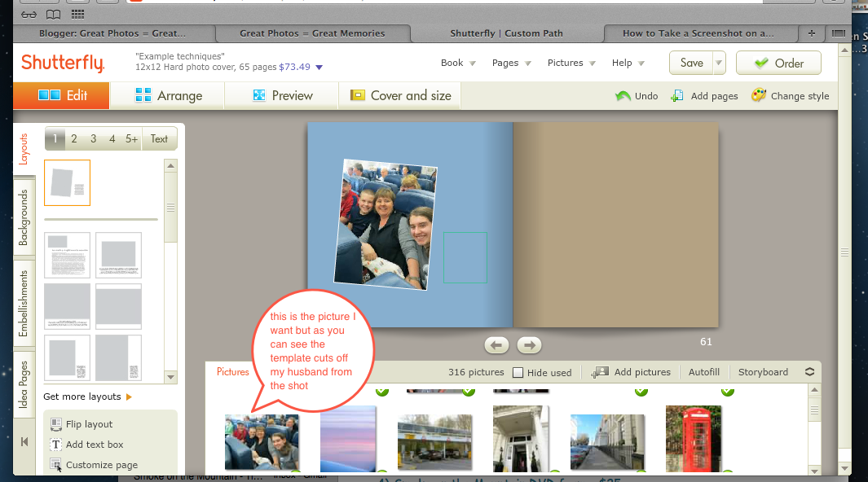Click the Add pages icon
This screenshot has height=482, width=868.
(676, 95)
